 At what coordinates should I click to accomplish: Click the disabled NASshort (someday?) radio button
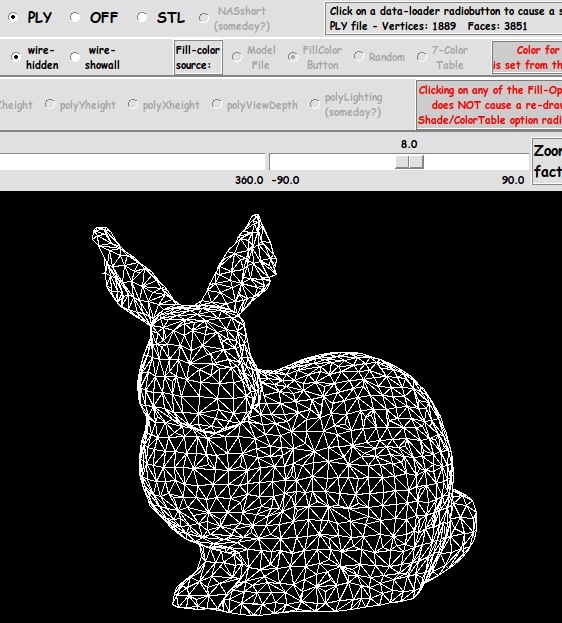[204, 18]
